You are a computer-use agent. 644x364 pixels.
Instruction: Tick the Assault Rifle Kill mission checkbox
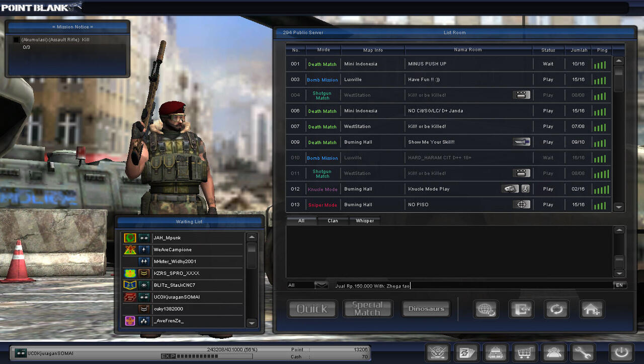[16, 40]
